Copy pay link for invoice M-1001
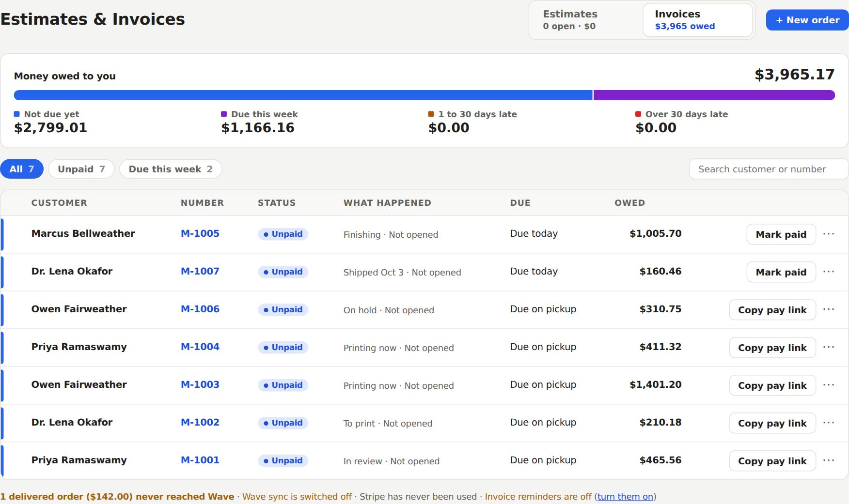 point(772,461)
